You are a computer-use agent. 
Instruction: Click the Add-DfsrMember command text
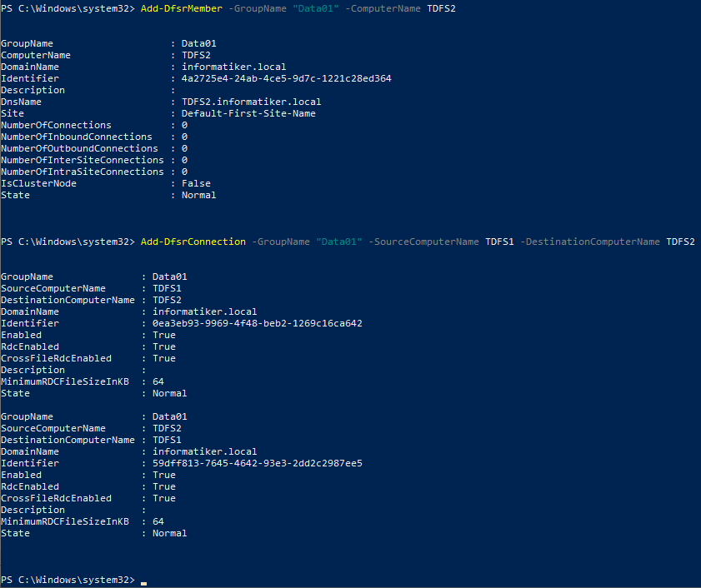tap(181, 8)
